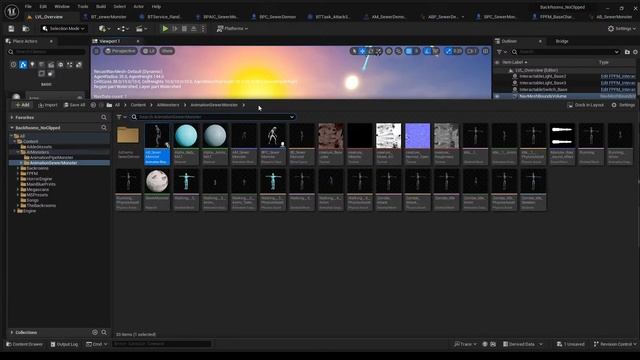Select the selected AM_Sewer Monster asset thumbnail
Screen dimensions: 640x360
tap(157, 144)
